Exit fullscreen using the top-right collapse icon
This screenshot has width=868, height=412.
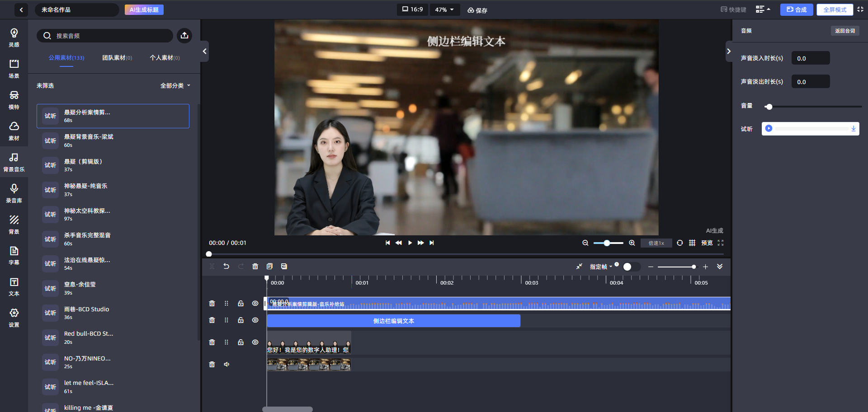click(x=860, y=9)
